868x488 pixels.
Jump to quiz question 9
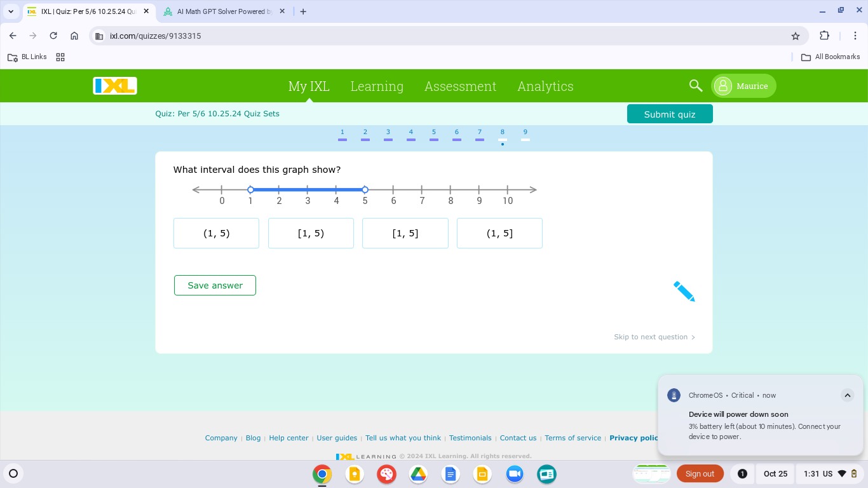[x=526, y=134]
